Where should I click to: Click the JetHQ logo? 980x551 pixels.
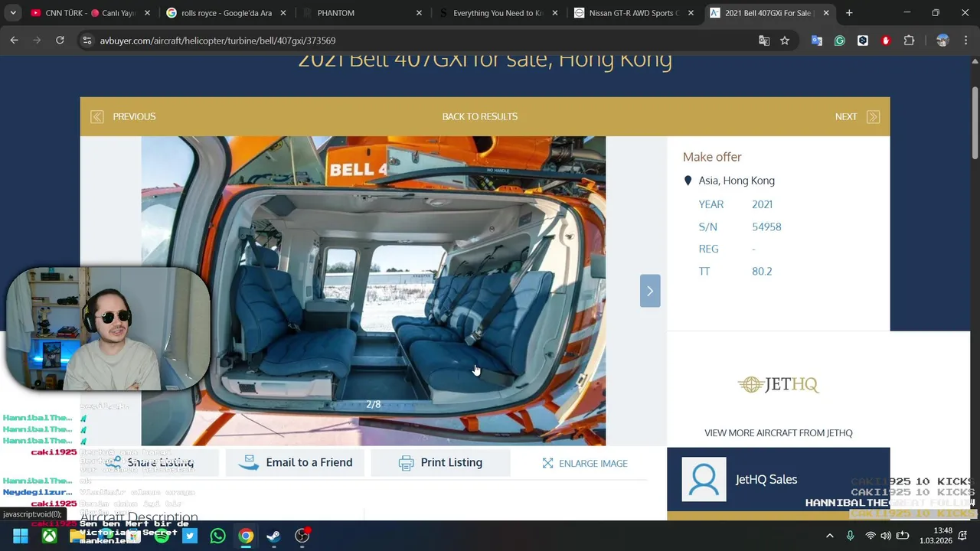779,384
